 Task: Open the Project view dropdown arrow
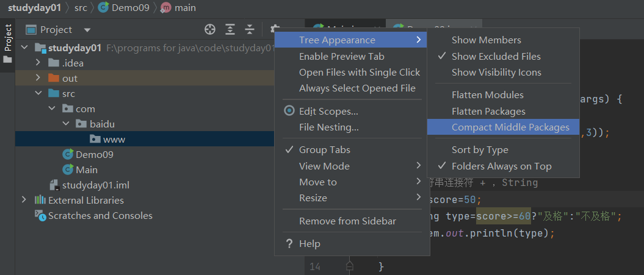pyautogui.click(x=87, y=30)
